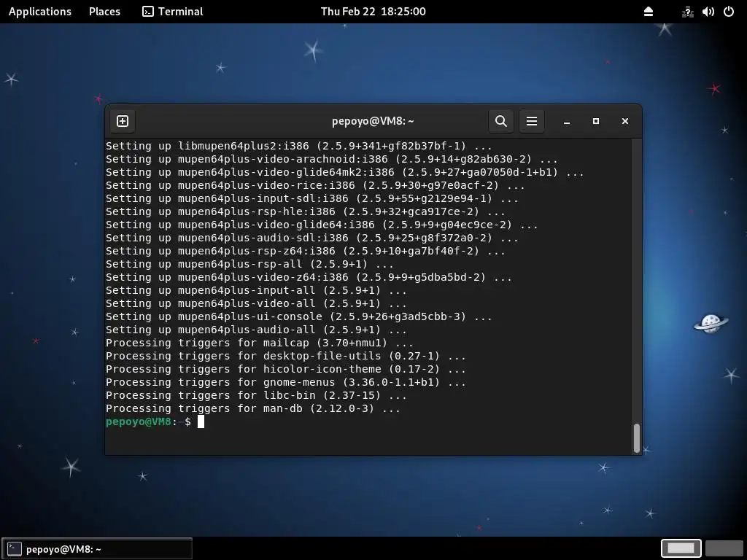Open the terminal search tool
The width and height of the screenshot is (747, 560).
(x=500, y=121)
